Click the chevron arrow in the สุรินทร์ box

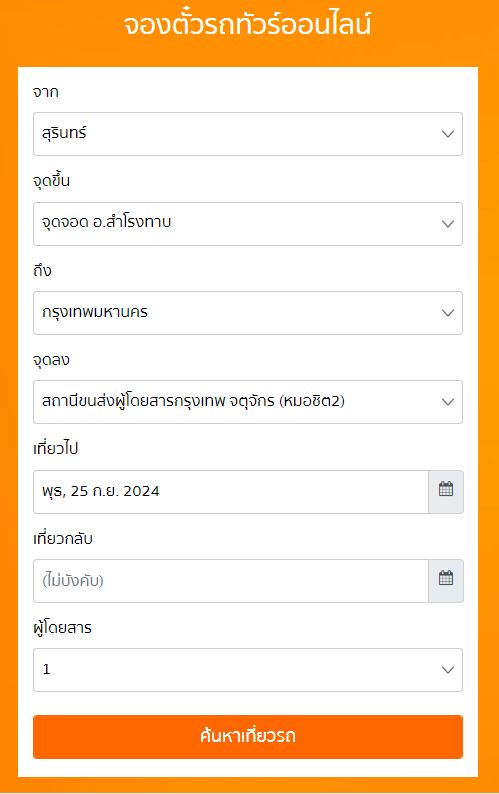click(448, 134)
